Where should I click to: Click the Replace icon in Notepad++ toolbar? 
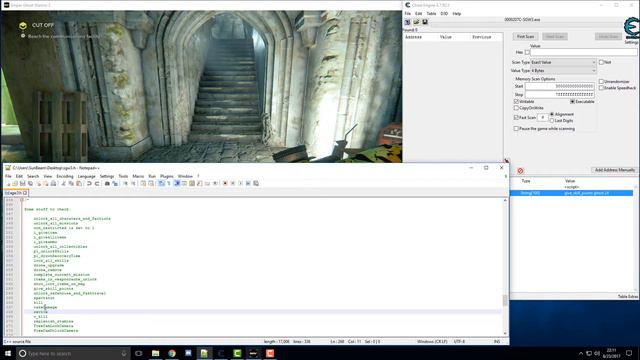[115, 184]
